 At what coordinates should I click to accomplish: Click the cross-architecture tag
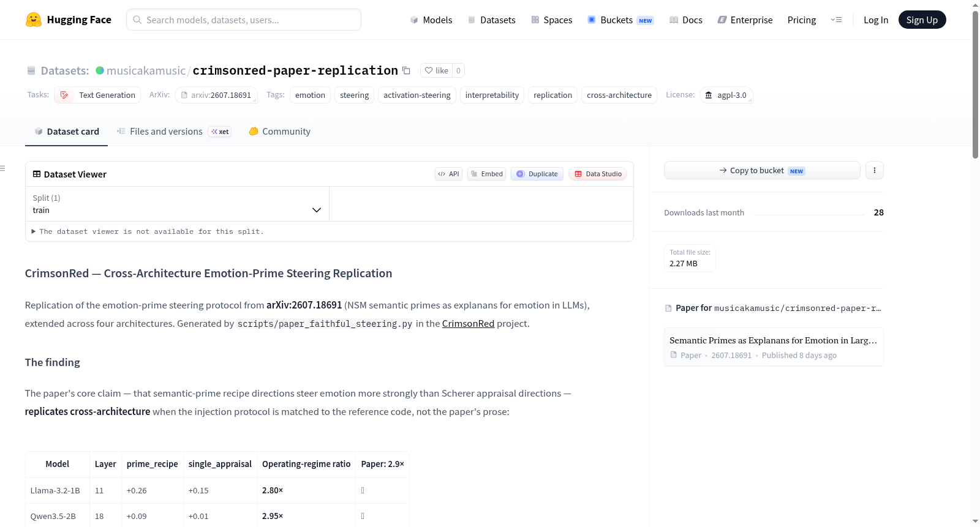coord(619,95)
